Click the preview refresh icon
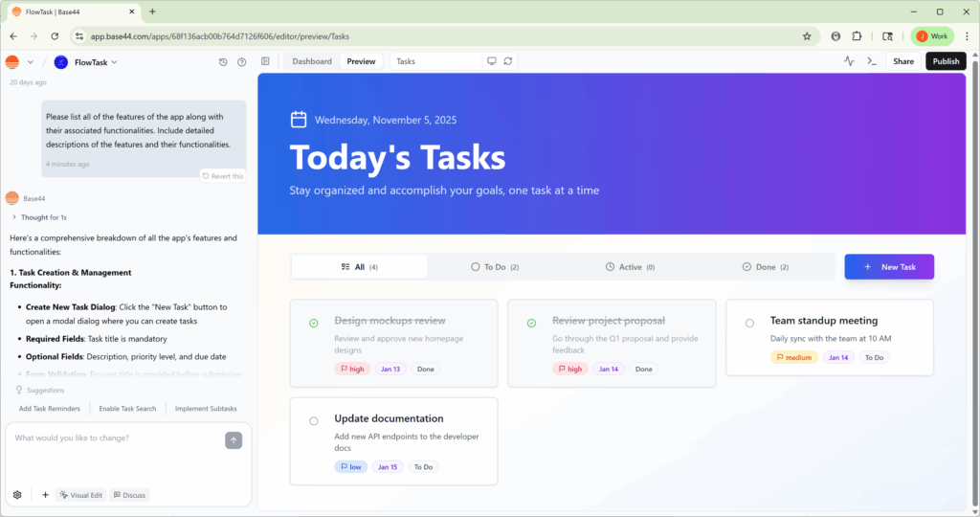 click(x=509, y=61)
